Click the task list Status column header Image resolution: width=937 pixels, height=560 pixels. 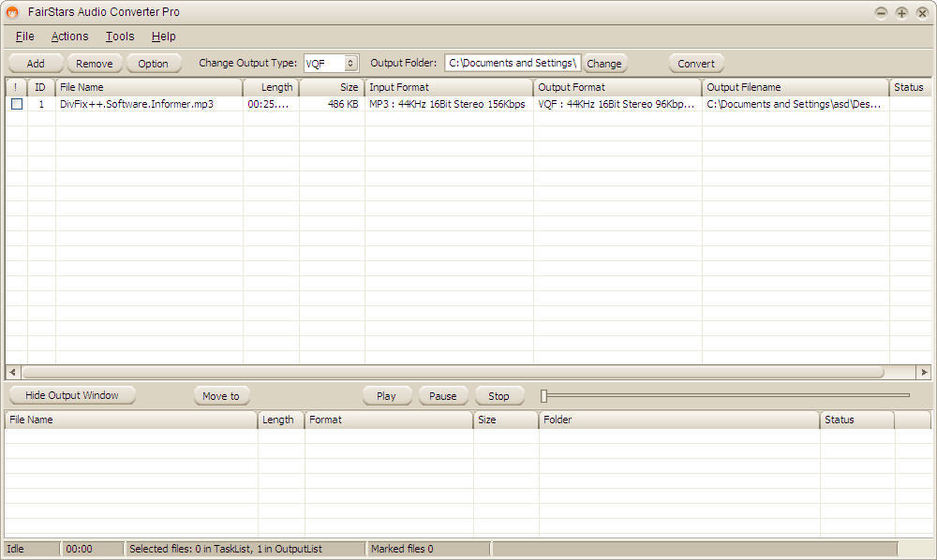(910, 87)
